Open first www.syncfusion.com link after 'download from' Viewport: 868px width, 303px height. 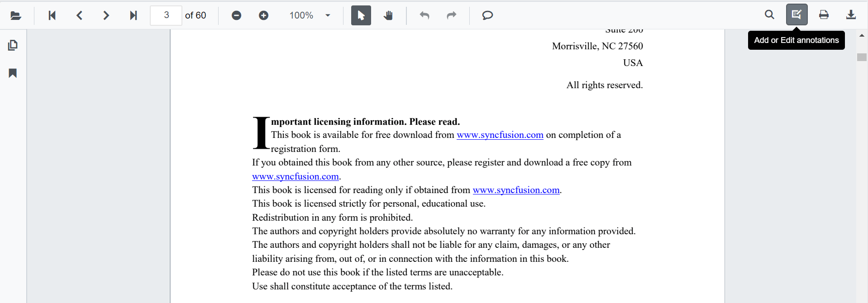500,135
